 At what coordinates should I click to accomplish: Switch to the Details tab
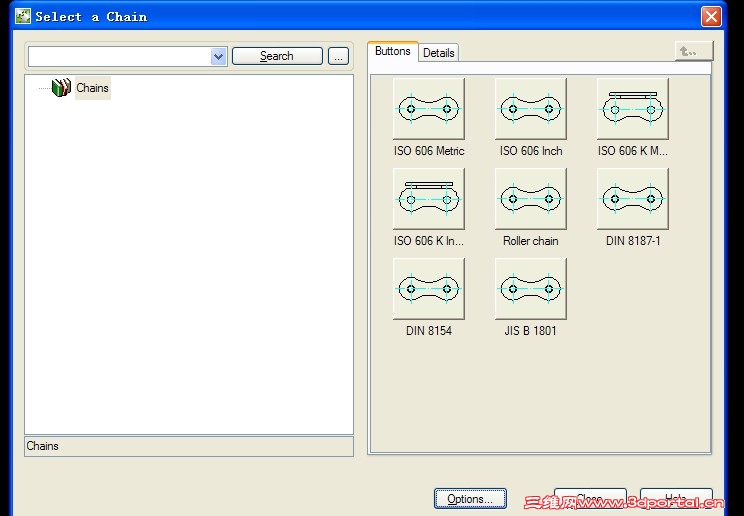438,53
